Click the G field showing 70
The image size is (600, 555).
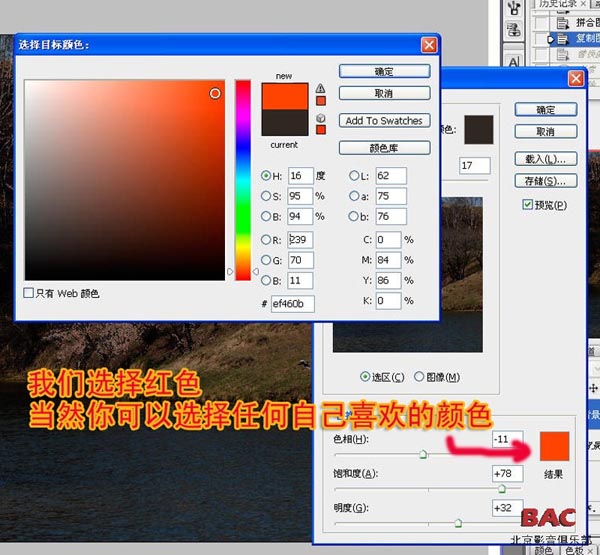click(300, 260)
